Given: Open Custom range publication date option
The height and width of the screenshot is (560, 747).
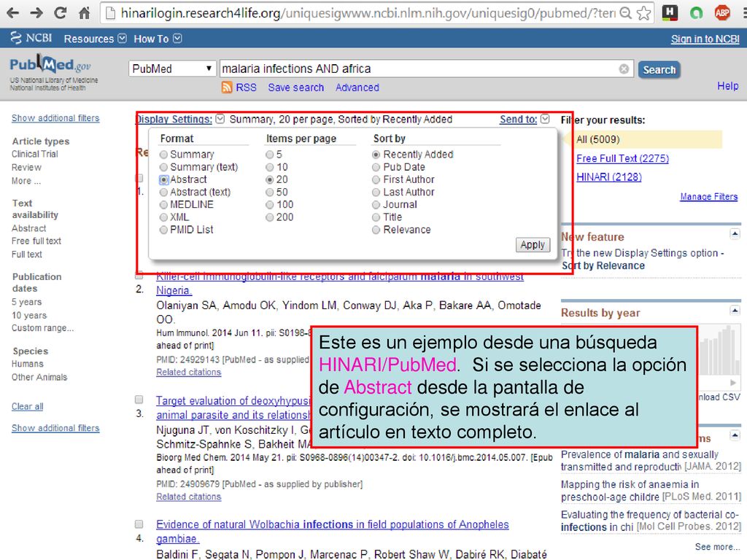Looking at the screenshot, I should [42, 328].
